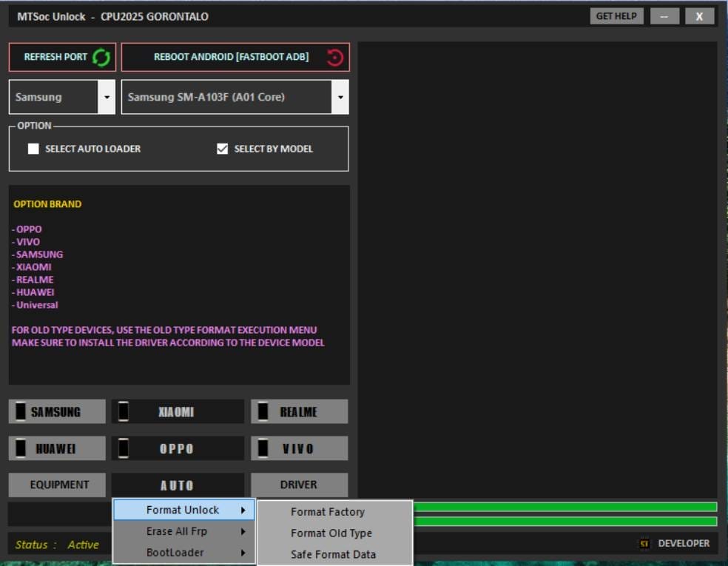Uncheck SELECT BY MODEL option

tap(222, 148)
